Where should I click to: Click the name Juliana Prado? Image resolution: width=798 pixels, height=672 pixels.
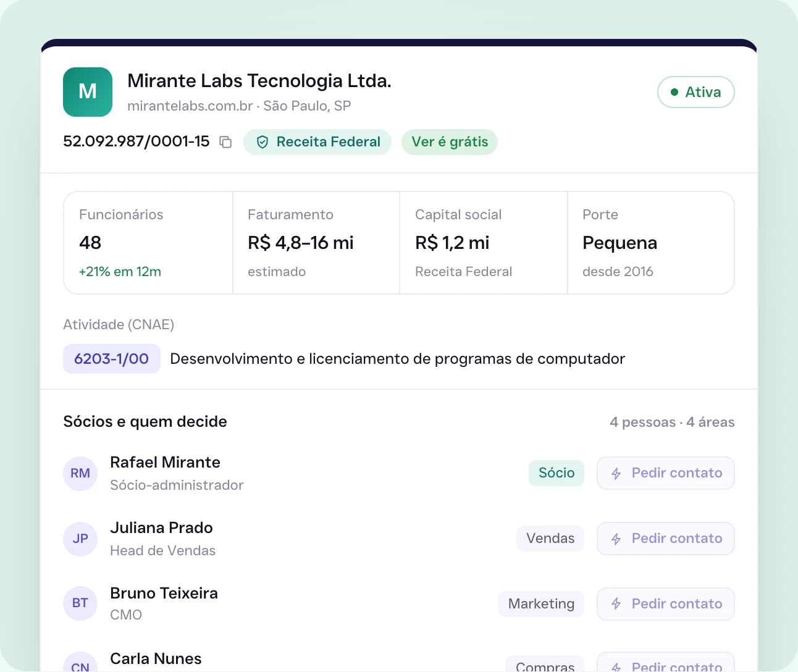pos(161,528)
